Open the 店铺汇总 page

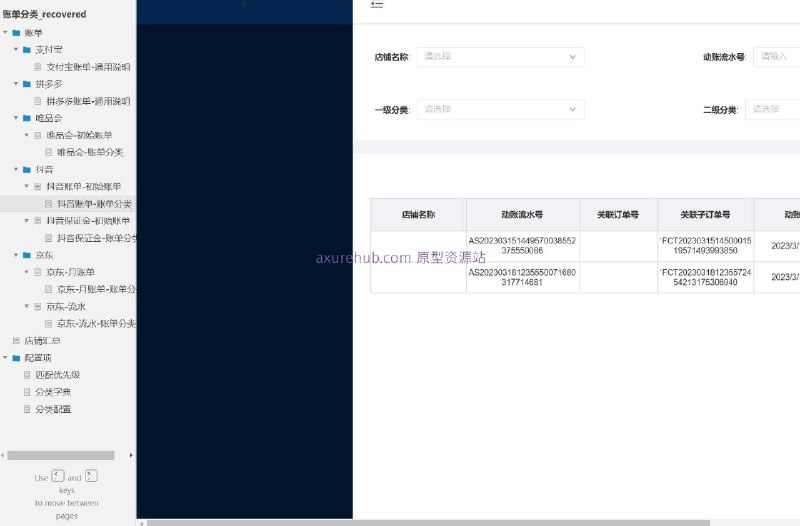42,341
